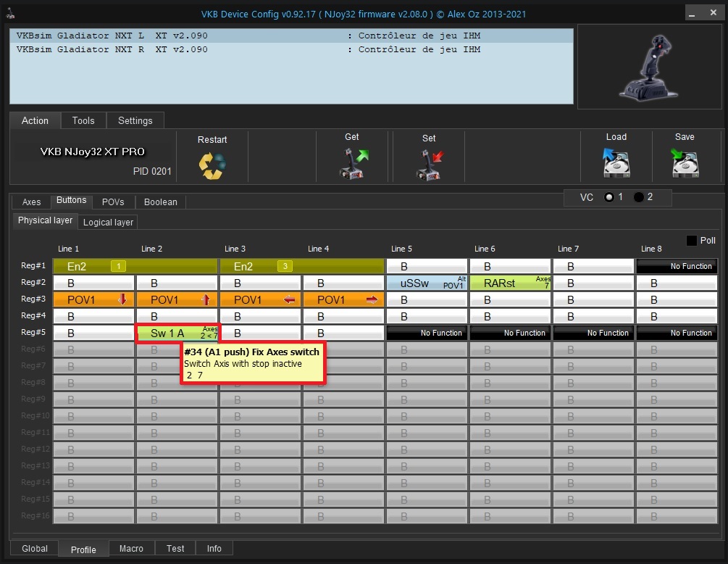Switch to the Buttons tab
This screenshot has width=728, height=564.
[71, 200]
